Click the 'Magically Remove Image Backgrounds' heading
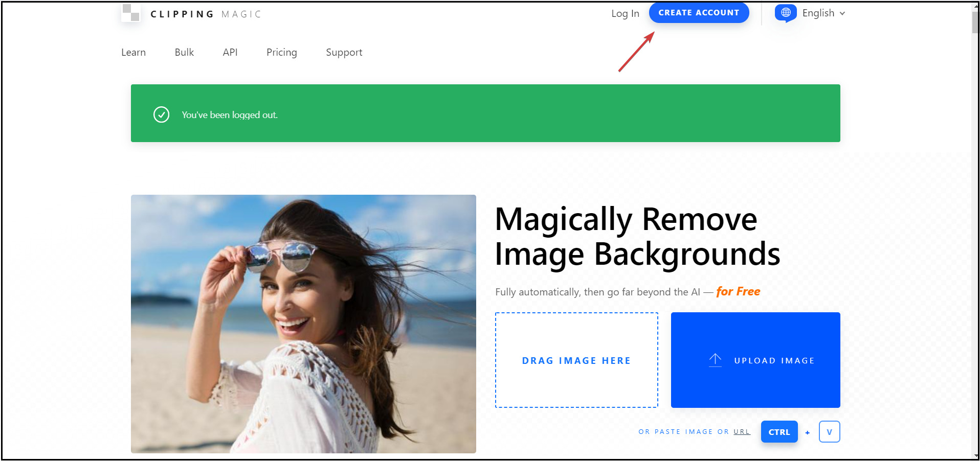The height and width of the screenshot is (461, 980). click(637, 237)
